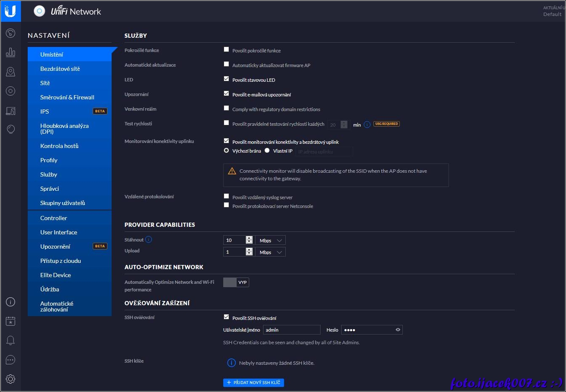This screenshot has width=566, height=392.
Task: Click the Uživatelské jméno admin field
Action: [292, 330]
